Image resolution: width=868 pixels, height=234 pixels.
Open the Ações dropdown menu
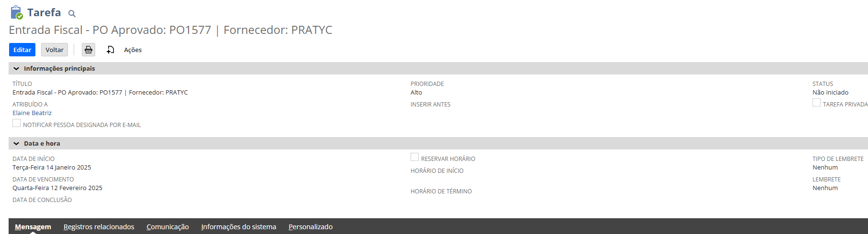coord(133,50)
